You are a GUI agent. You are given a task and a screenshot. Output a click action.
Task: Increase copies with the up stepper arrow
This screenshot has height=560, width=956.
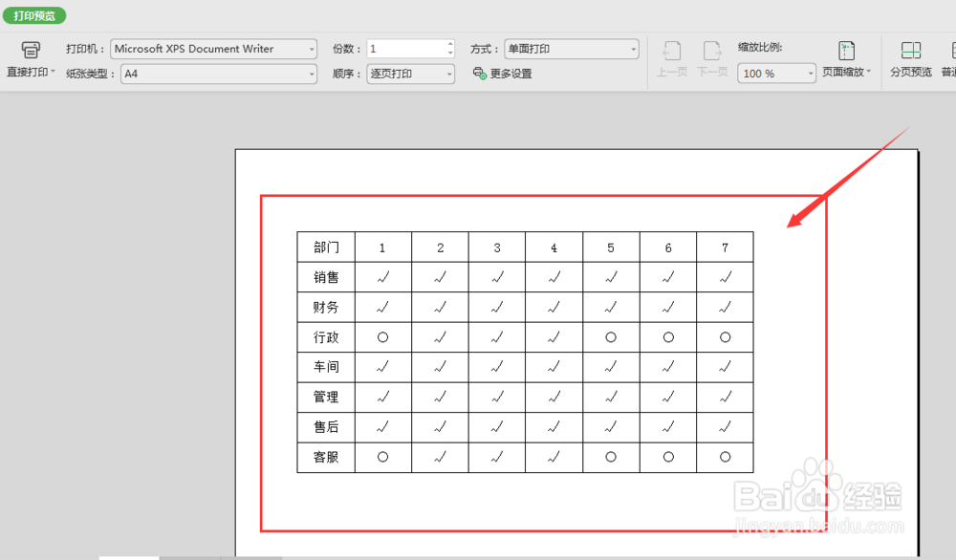[450, 44]
